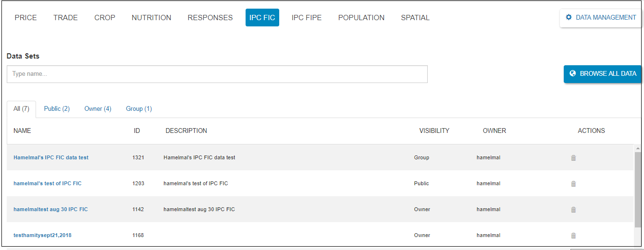Viewport: 644px width, 250px height.
Task: Open the PRICE tab
Action: pyautogui.click(x=25, y=18)
